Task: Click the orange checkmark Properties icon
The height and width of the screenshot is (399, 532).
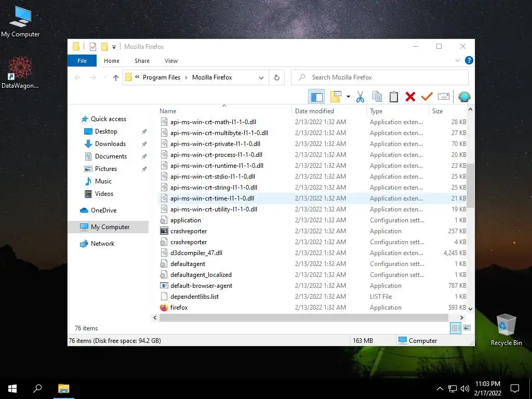Action: (427, 97)
